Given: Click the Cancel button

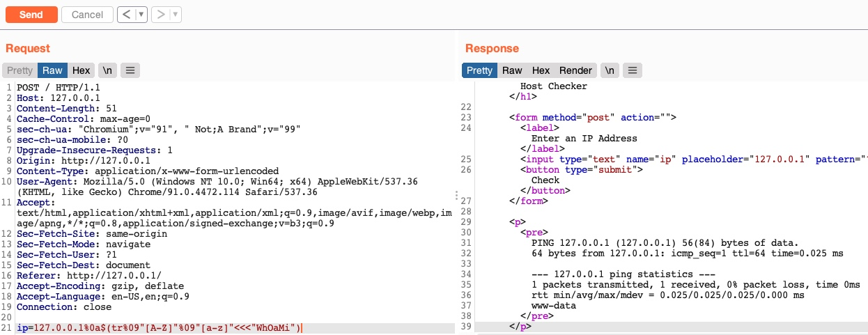Looking at the screenshot, I should point(87,15).
